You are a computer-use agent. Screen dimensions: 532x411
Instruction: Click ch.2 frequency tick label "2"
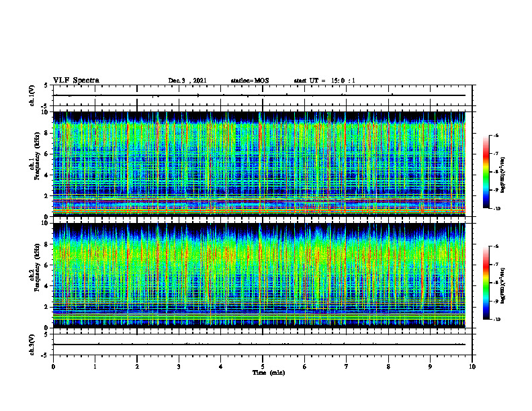point(46,307)
